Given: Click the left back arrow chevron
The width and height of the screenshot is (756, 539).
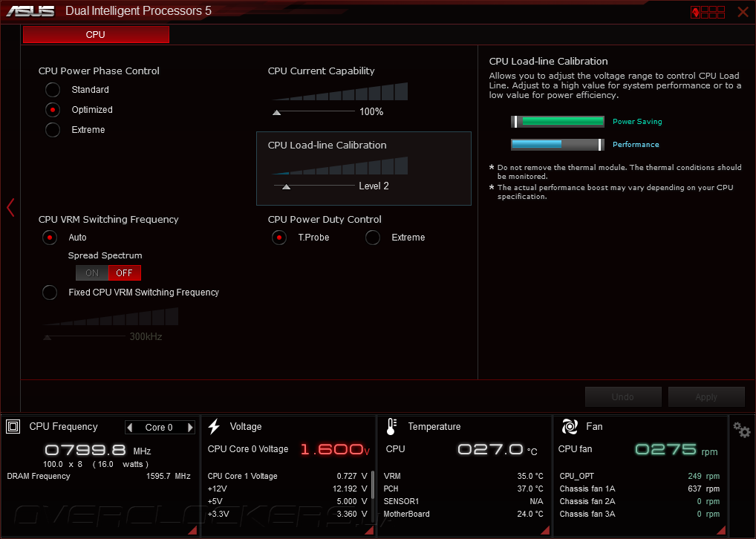Looking at the screenshot, I should click(x=10, y=207).
